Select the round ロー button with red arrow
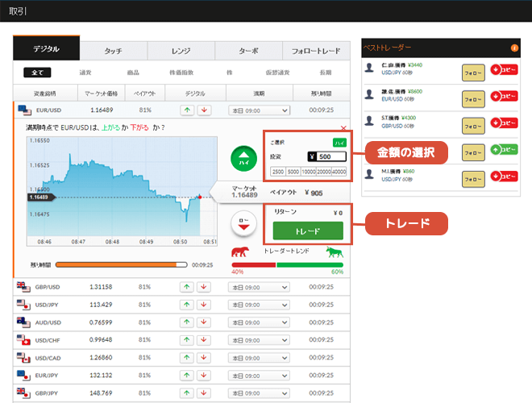Screen dimensions: 532x403 [x=243, y=223]
